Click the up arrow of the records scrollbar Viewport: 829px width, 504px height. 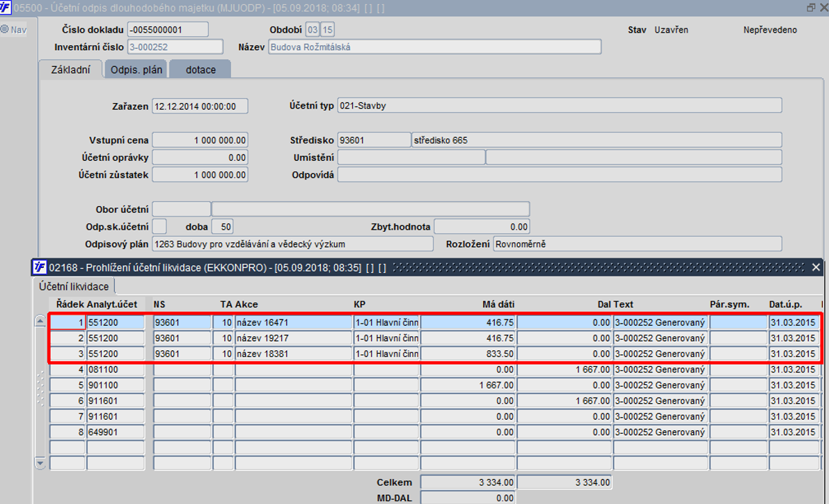point(40,320)
